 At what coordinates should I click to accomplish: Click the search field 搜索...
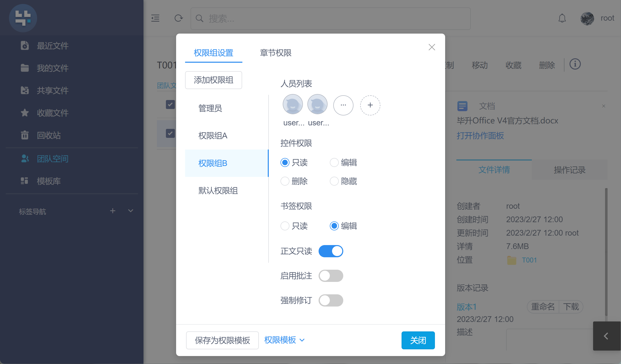(331, 19)
